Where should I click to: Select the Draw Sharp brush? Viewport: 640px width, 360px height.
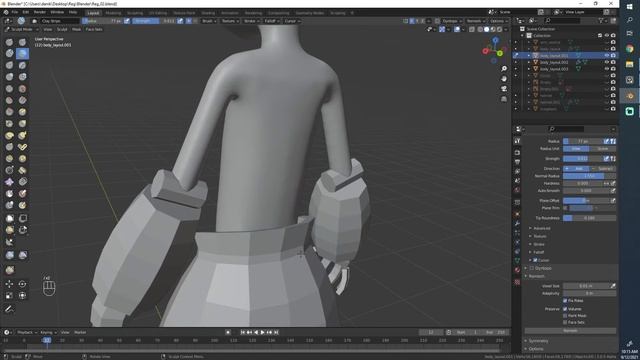coord(22,42)
